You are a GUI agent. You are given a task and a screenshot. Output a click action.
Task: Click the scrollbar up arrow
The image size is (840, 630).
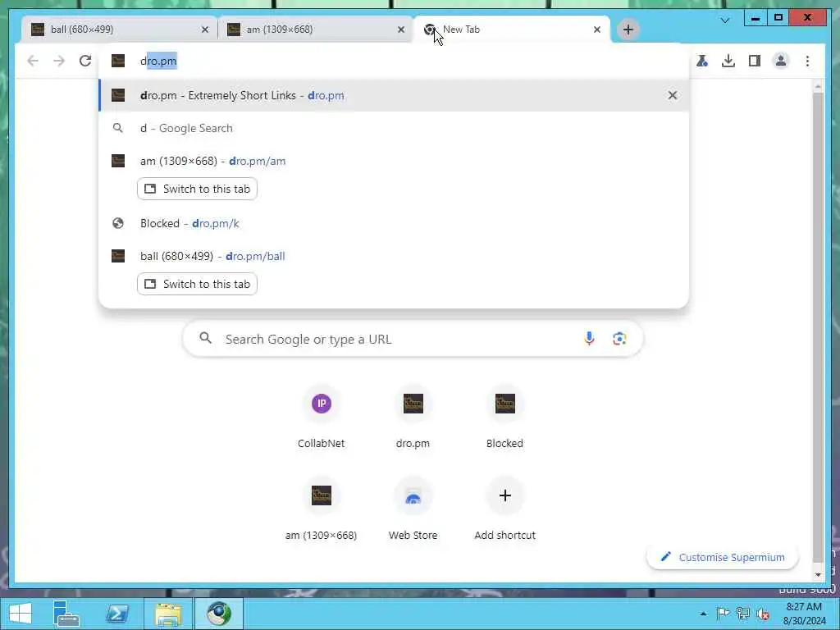pyautogui.click(x=818, y=85)
